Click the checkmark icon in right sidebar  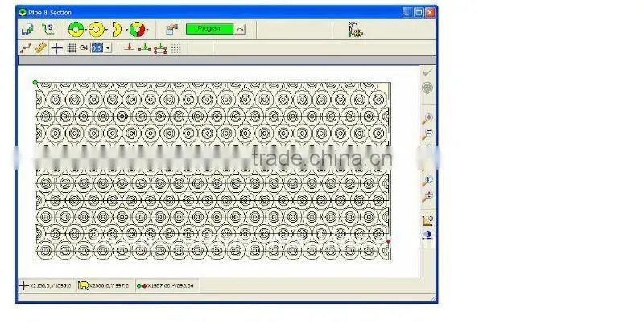(x=427, y=72)
